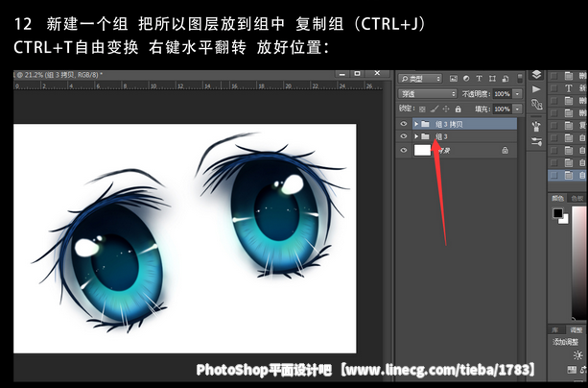
Task: Open the Brush Presets dock icon
Action: point(536,127)
